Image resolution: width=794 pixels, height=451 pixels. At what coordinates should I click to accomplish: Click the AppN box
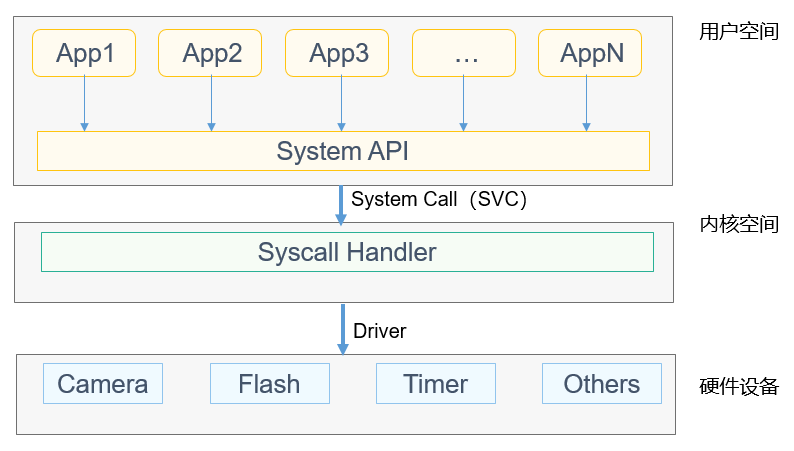(590, 54)
